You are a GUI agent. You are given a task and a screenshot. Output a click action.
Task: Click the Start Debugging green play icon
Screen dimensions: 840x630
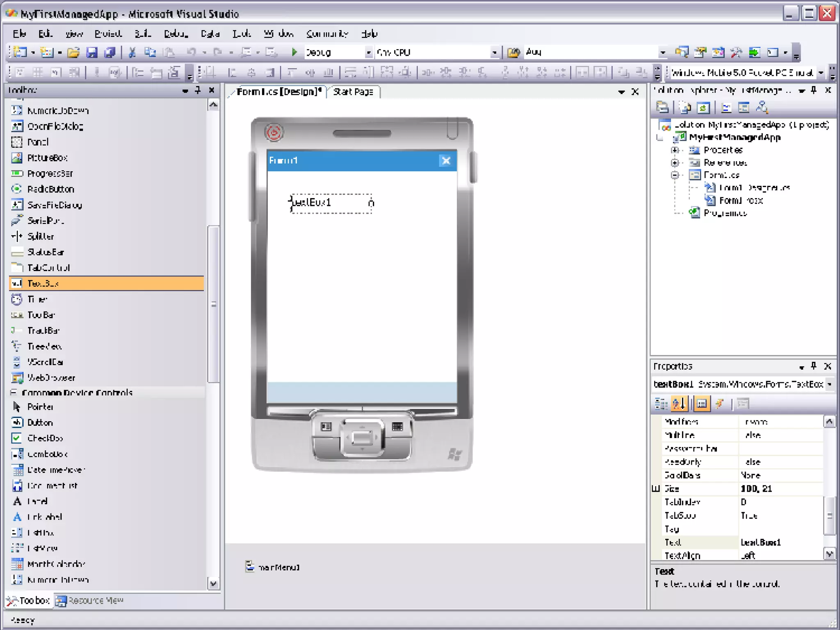(x=294, y=52)
